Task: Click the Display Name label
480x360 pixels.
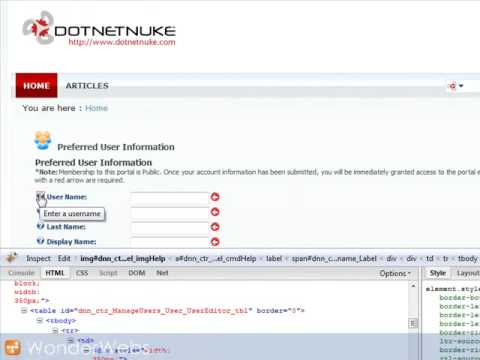Action: (71, 242)
